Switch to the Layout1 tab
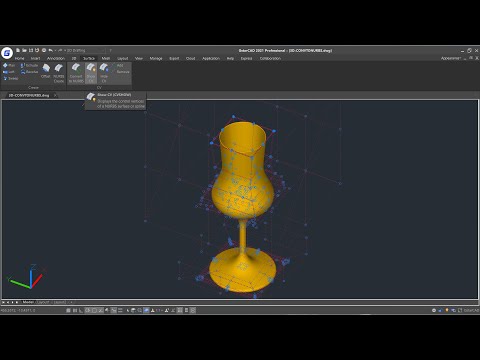This screenshot has height=360, width=480. 43,302
